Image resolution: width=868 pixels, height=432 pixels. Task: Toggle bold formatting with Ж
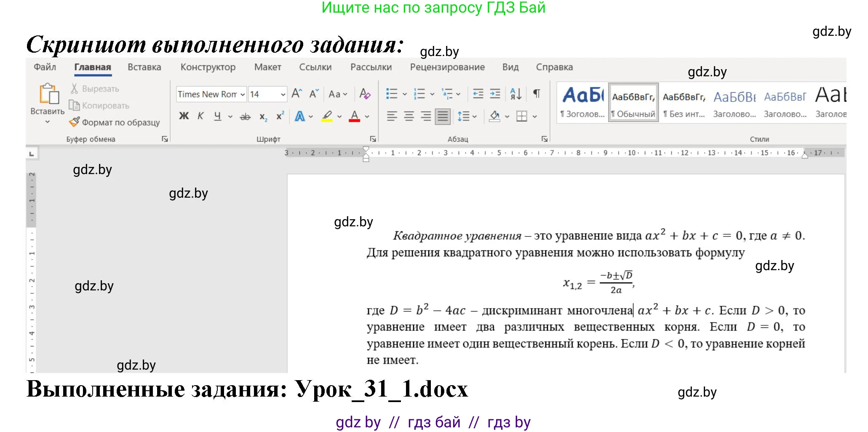[x=183, y=116]
